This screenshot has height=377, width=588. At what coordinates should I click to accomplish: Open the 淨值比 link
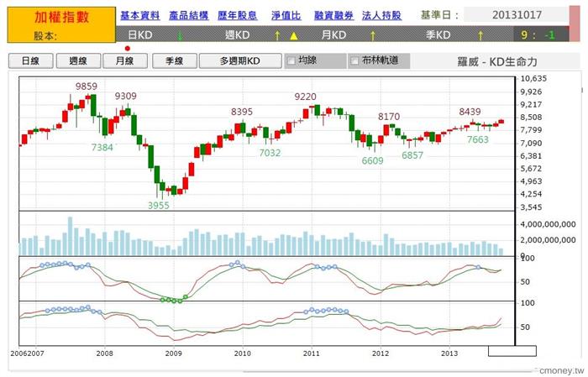point(286,15)
